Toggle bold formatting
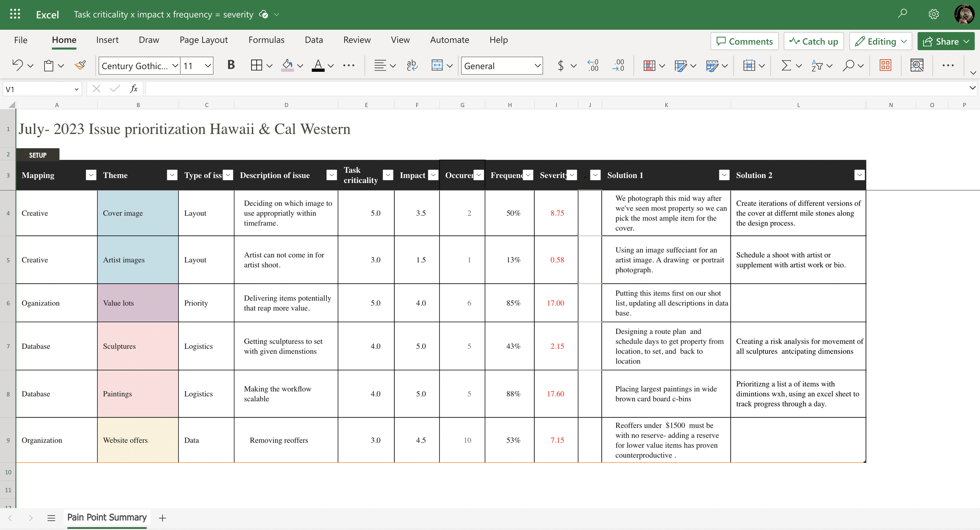This screenshot has width=980, height=530. [231, 65]
